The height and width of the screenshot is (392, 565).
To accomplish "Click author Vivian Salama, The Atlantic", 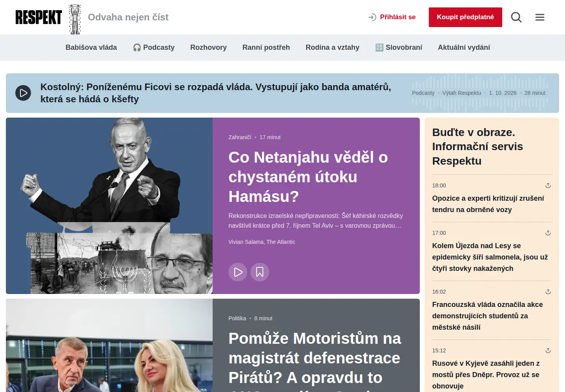I will 262,242.
